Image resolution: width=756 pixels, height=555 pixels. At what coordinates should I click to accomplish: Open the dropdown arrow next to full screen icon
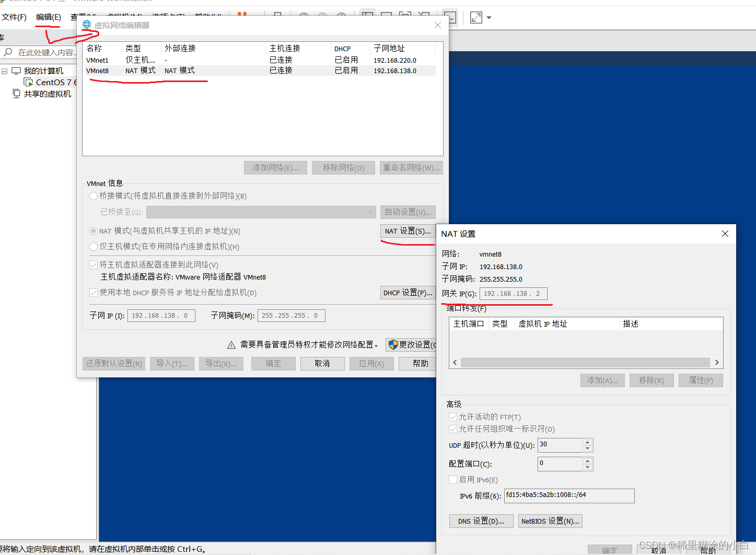[x=489, y=18]
